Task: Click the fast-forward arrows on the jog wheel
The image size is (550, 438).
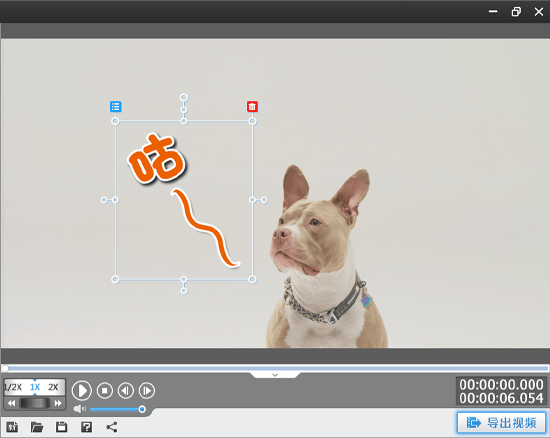Action: [x=58, y=403]
